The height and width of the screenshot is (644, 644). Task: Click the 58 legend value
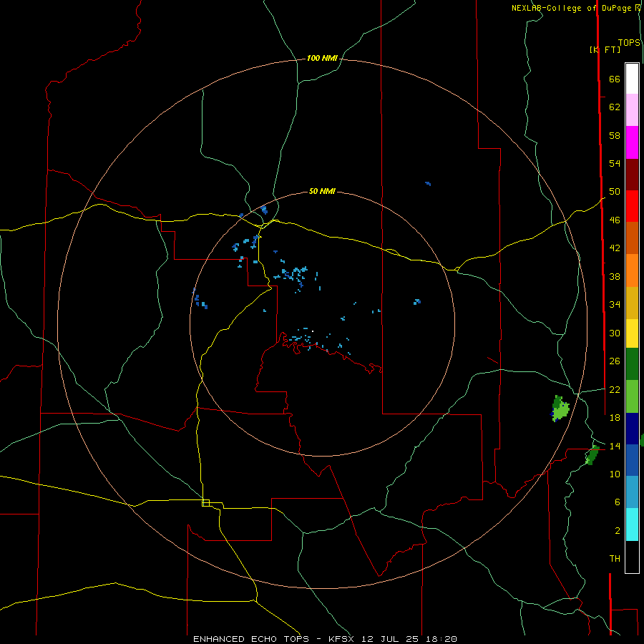point(615,135)
